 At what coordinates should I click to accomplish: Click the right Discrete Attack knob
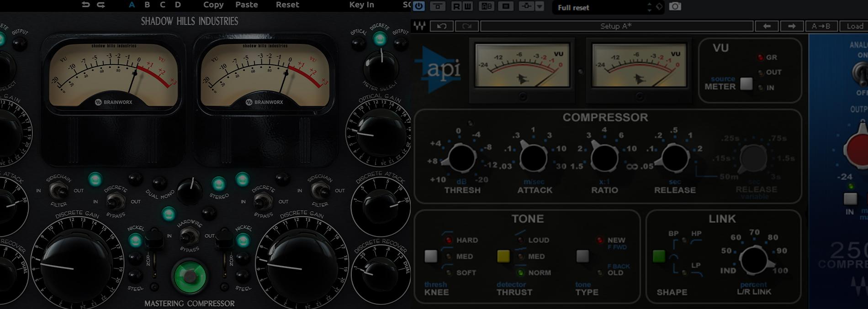(x=381, y=207)
